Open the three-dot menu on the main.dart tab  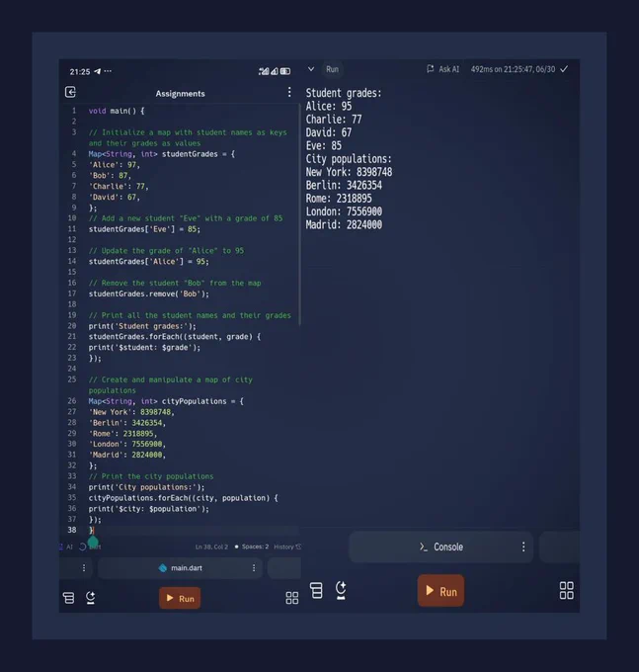pyautogui.click(x=254, y=568)
